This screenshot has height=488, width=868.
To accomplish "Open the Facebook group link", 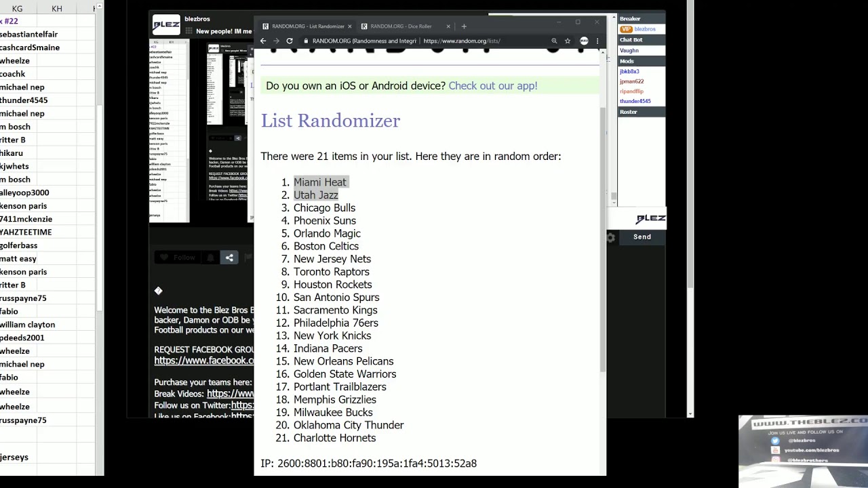I will (204, 361).
